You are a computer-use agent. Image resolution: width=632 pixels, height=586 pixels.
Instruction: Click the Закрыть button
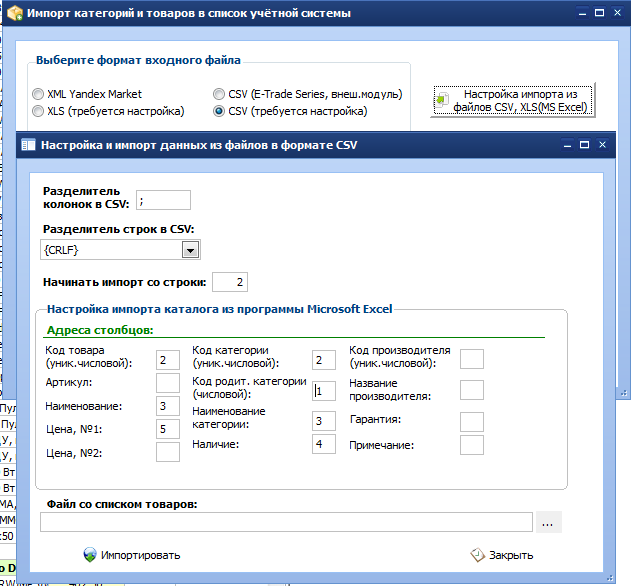click(502, 555)
